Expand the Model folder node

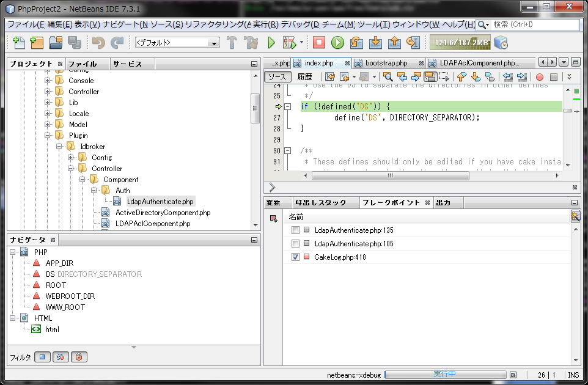[47, 125]
